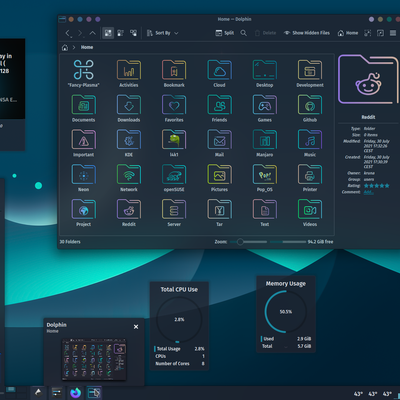Open the Project folder
The image size is (400, 400).
(84, 213)
